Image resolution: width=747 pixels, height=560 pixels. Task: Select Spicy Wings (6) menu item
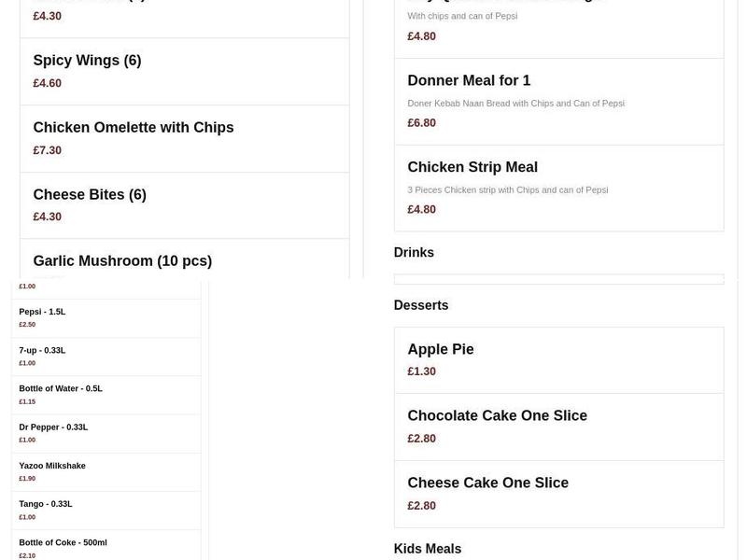(x=87, y=61)
